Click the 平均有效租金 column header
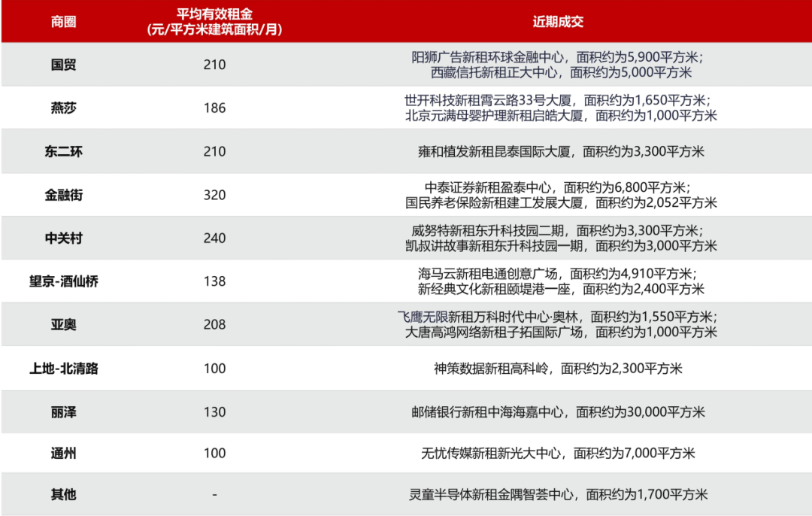This screenshot has height=516, width=812. [x=214, y=22]
